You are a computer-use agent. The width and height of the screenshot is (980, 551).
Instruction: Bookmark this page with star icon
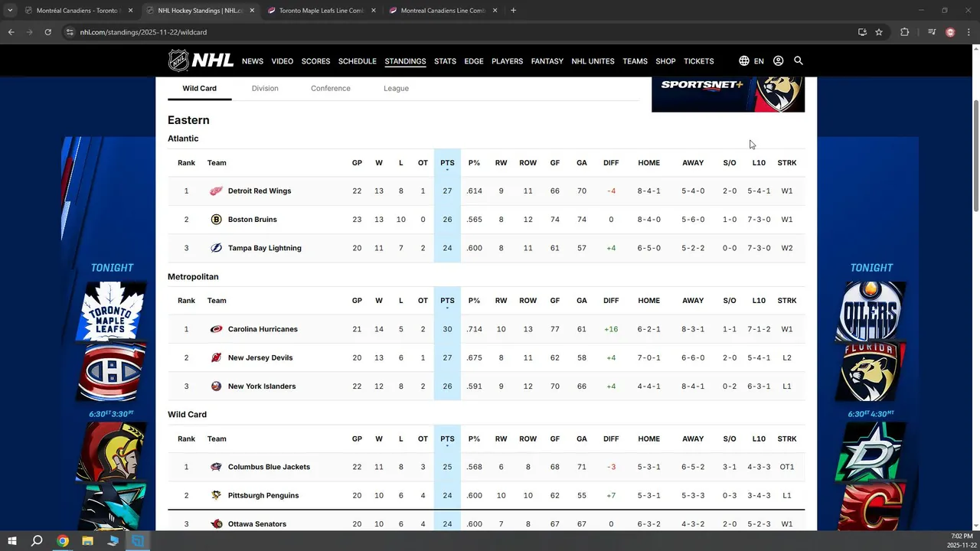pos(879,32)
